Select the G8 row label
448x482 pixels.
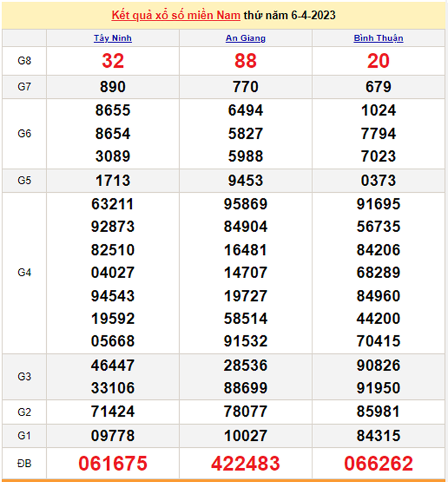pyautogui.click(x=24, y=61)
